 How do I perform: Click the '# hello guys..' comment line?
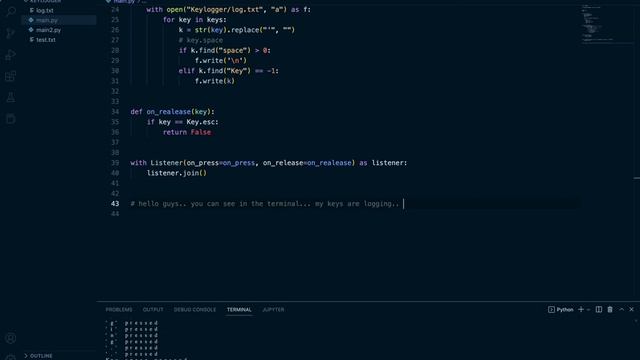(x=264, y=203)
